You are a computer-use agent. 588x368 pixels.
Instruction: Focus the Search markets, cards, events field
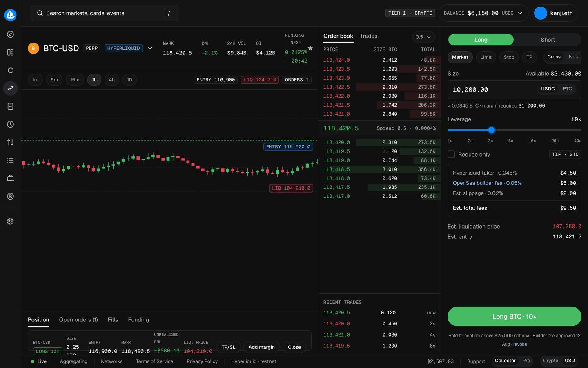point(105,13)
